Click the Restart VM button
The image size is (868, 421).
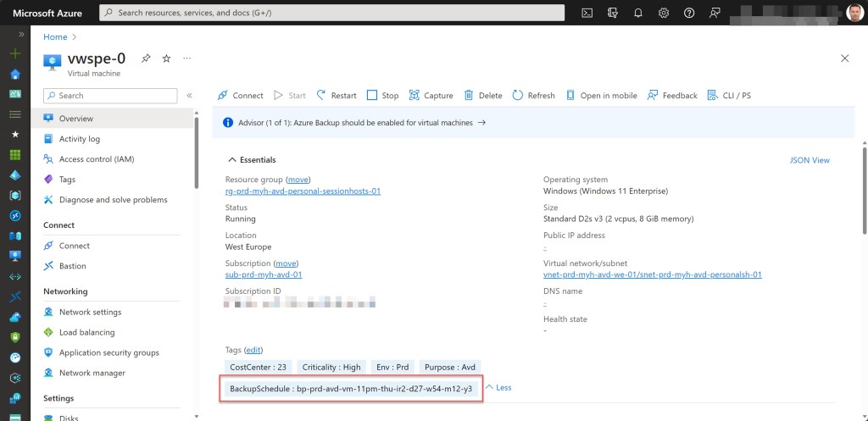pyautogui.click(x=336, y=96)
